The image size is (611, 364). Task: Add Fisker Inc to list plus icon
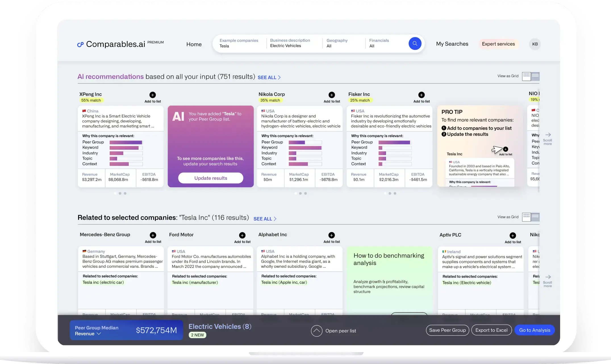[421, 95]
